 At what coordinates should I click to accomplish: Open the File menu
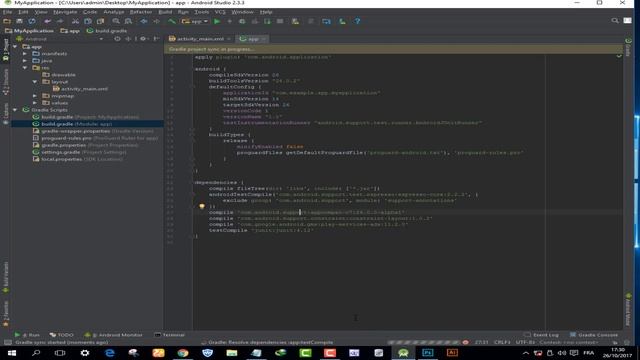click(7, 12)
